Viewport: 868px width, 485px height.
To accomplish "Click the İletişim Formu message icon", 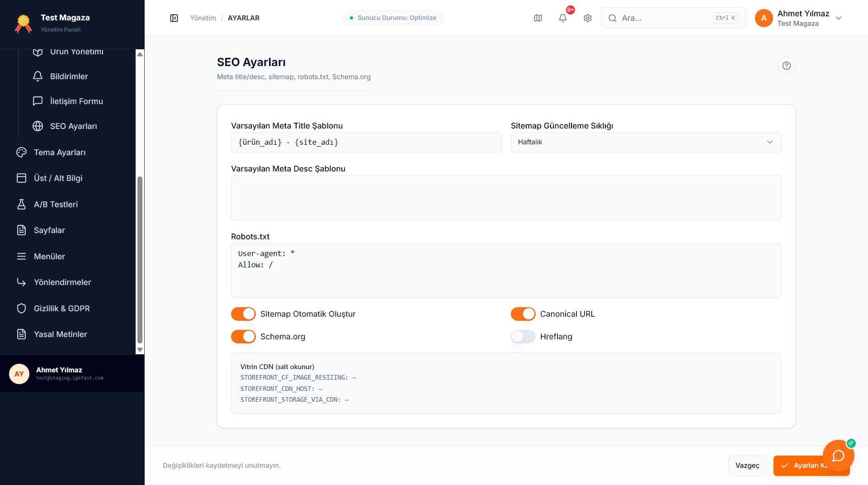I will pyautogui.click(x=38, y=101).
